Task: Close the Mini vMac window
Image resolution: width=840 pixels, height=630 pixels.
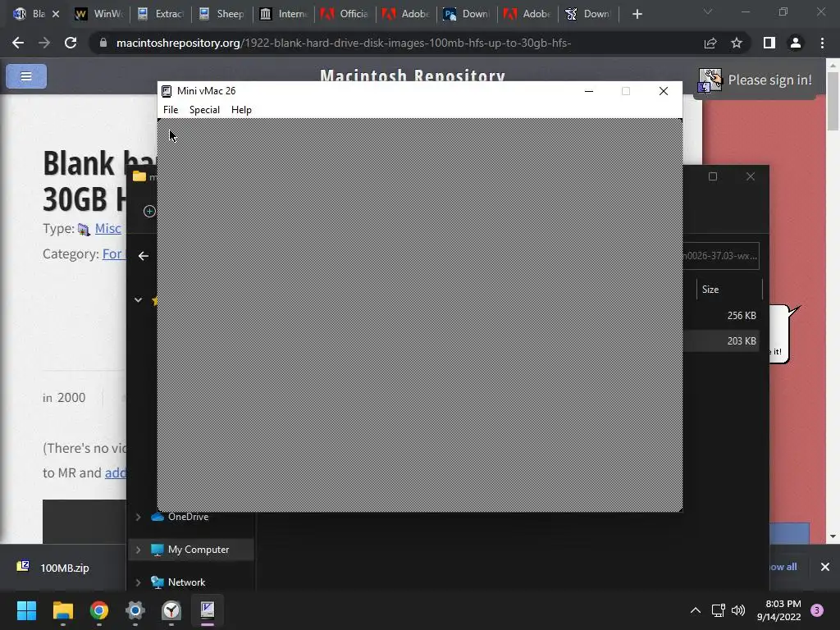Action: point(663,91)
